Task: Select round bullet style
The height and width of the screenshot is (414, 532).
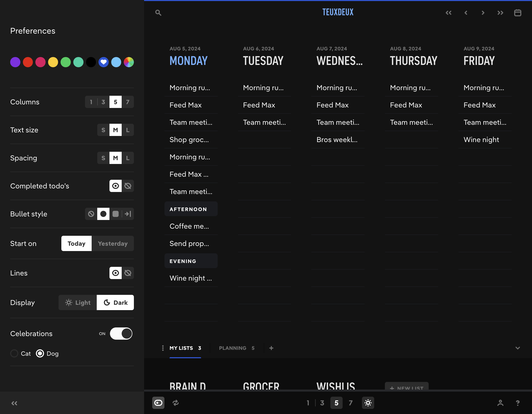Action: (103, 214)
